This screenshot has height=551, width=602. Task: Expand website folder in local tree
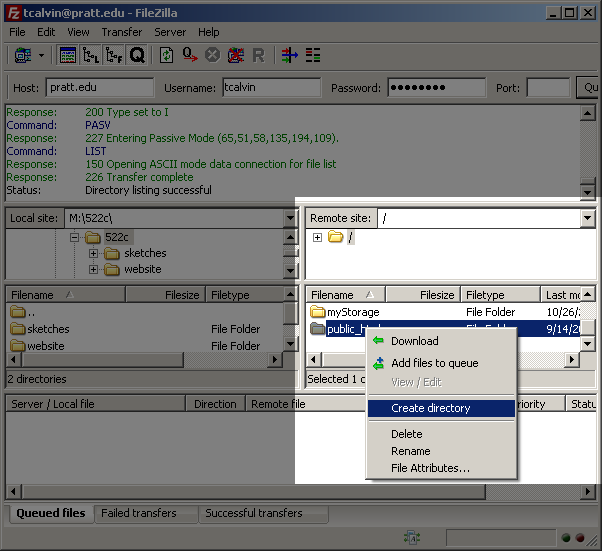pyautogui.click(x=93, y=270)
